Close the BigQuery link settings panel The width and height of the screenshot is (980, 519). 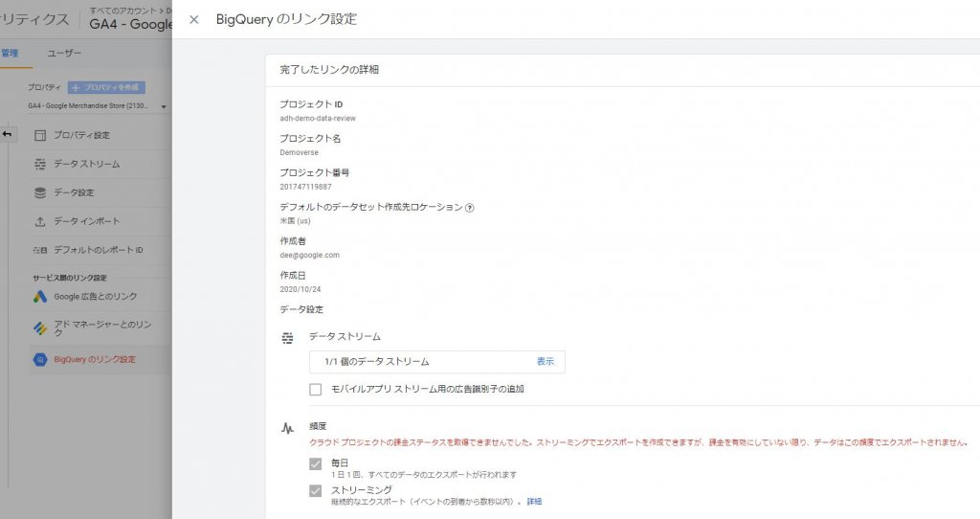click(193, 19)
